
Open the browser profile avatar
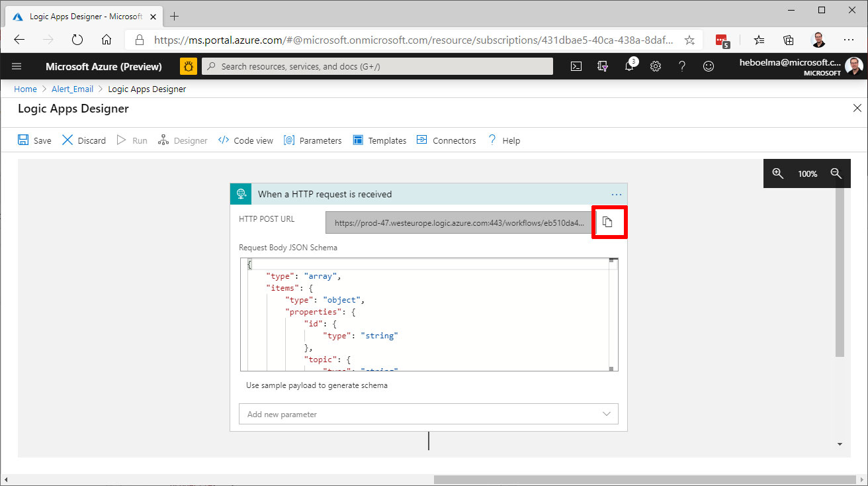point(818,40)
